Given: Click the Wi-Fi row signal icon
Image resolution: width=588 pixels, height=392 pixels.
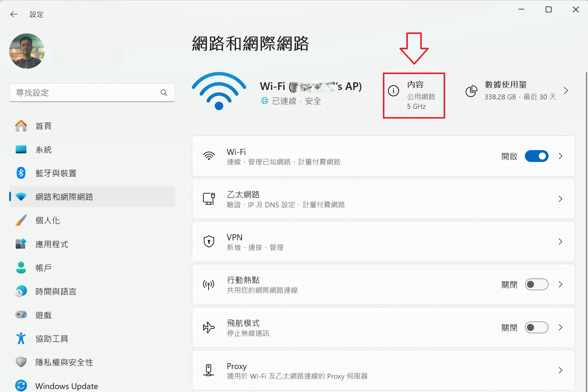Looking at the screenshot, I should pyautogui.click(x=209, y=156).
